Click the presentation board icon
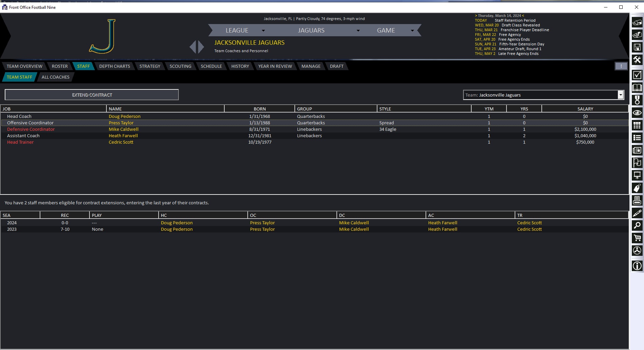This screenshot has width=644, height=350. (637, 175)
